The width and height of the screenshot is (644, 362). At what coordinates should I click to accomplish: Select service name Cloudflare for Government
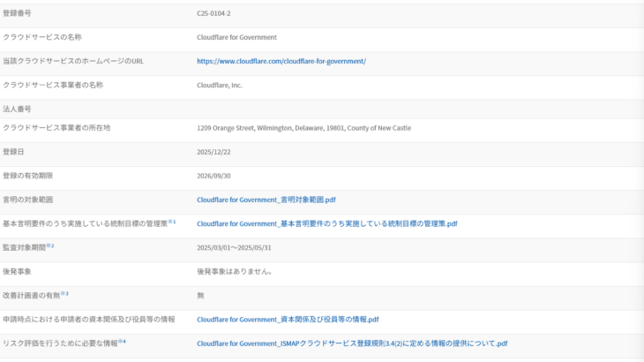click(236, 37)
